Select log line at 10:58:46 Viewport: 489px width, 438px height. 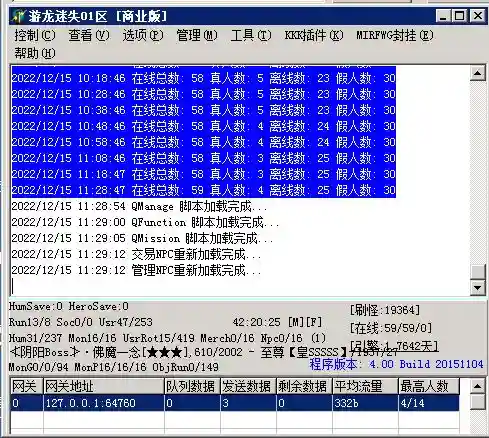(203, 142)
